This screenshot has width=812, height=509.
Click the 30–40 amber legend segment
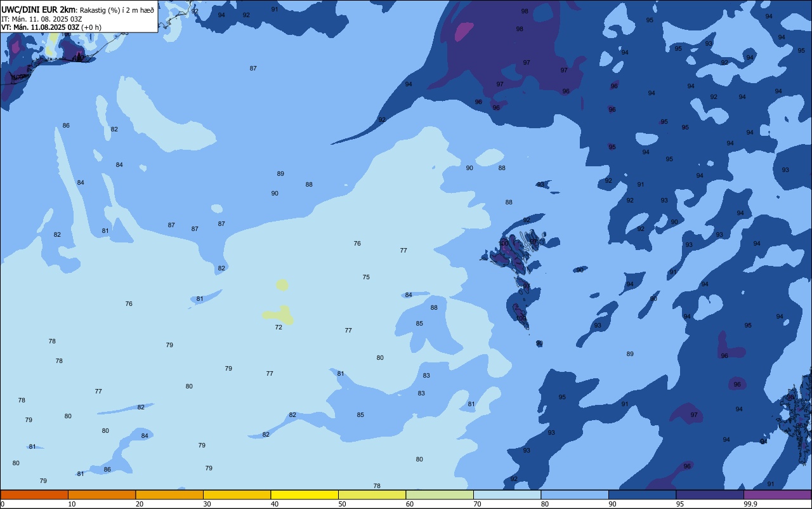(x=237, y=494)
